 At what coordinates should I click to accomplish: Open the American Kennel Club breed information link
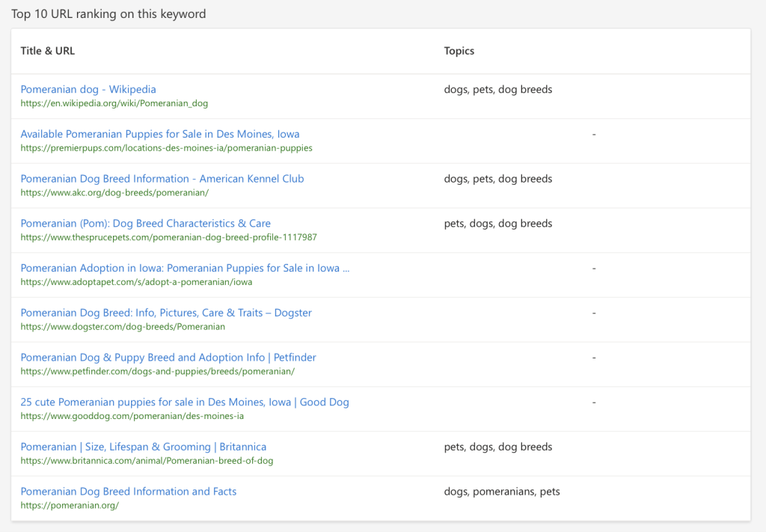click(x=162, y=179)
